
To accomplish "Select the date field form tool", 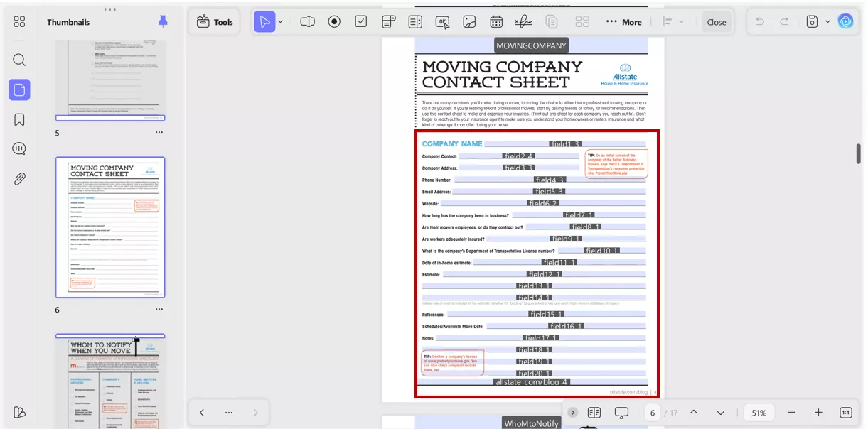I will (496, 22).
